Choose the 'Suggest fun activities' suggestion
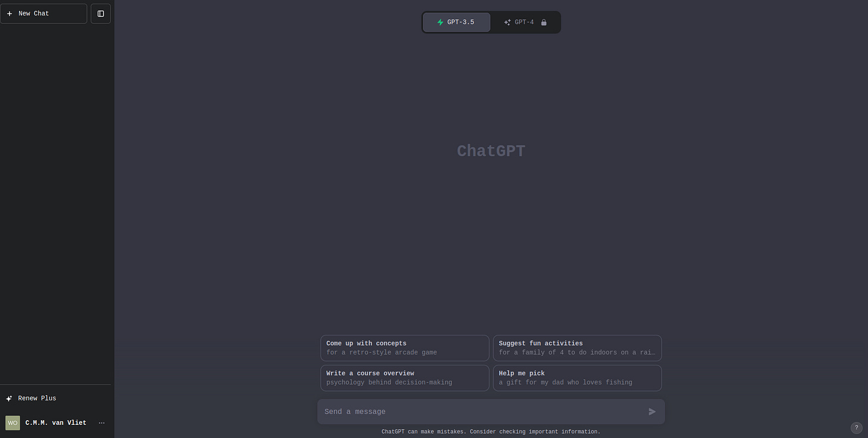868x438 pixels. tap(577, 348)
